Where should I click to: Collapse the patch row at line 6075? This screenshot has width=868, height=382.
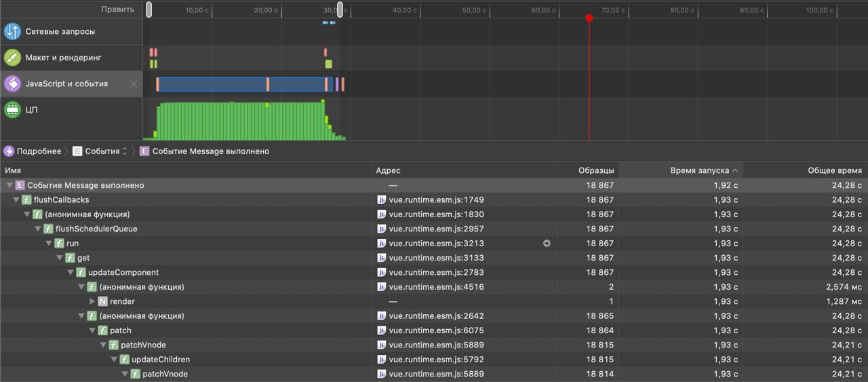click(x=92, y=330)
